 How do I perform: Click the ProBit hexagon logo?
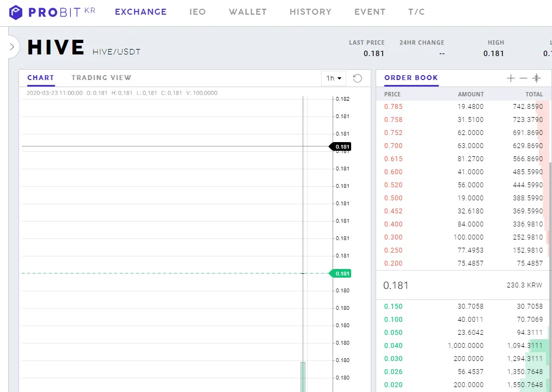coord(15,13)
